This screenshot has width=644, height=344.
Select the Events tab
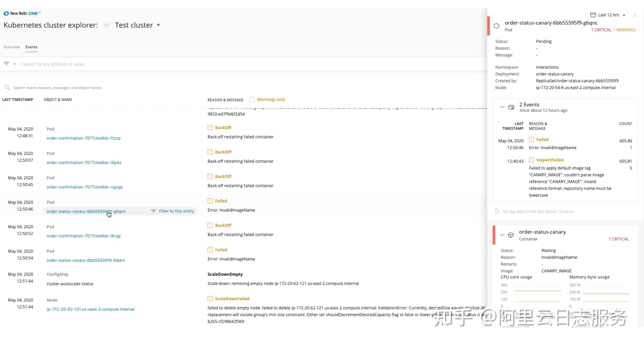point(31,47)
